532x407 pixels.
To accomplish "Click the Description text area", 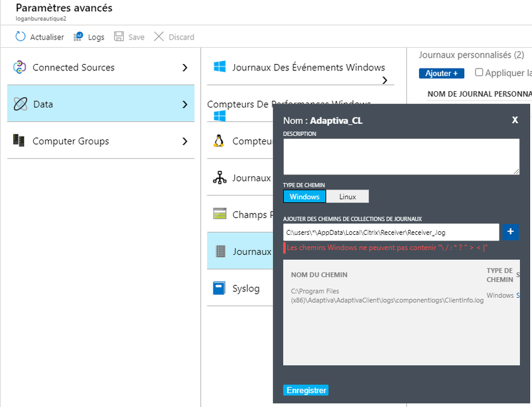I will coord(401,156).
